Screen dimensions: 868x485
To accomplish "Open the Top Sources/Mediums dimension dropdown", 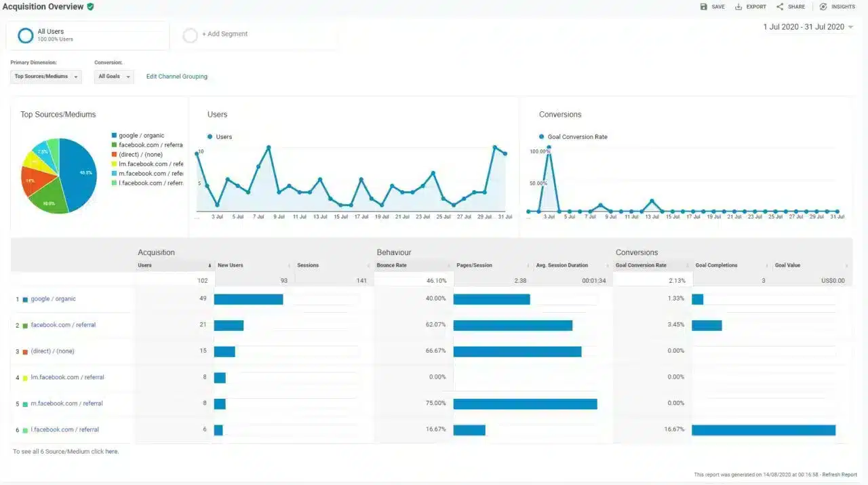I will click(x=46, y=77).
